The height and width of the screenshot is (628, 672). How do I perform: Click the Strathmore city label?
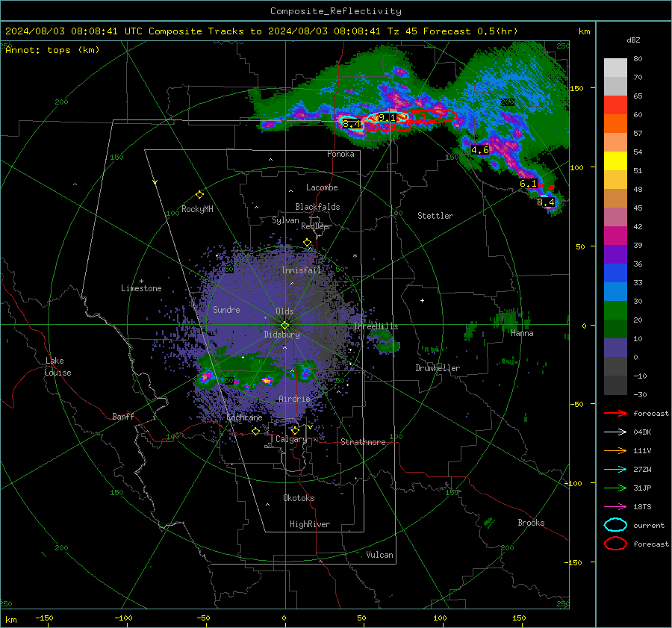[x=363, y=442]
